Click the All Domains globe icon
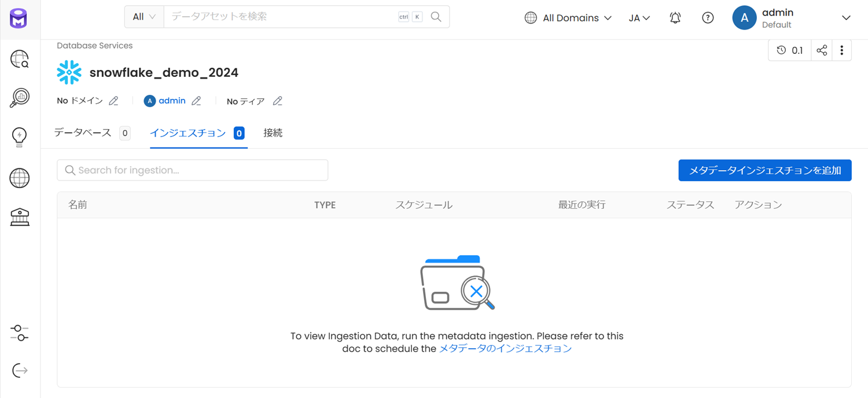This screenshot has width=868, height=398. (x=531, y=18)
